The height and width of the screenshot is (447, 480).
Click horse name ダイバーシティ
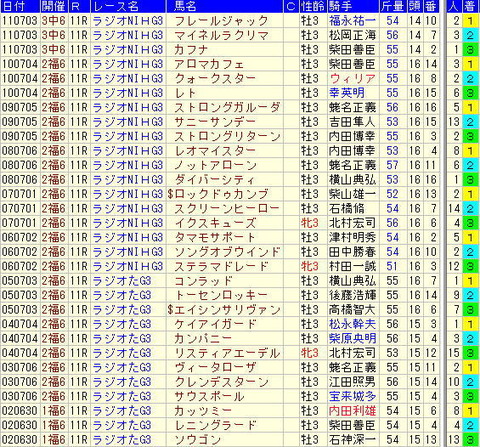coord(214,180)
